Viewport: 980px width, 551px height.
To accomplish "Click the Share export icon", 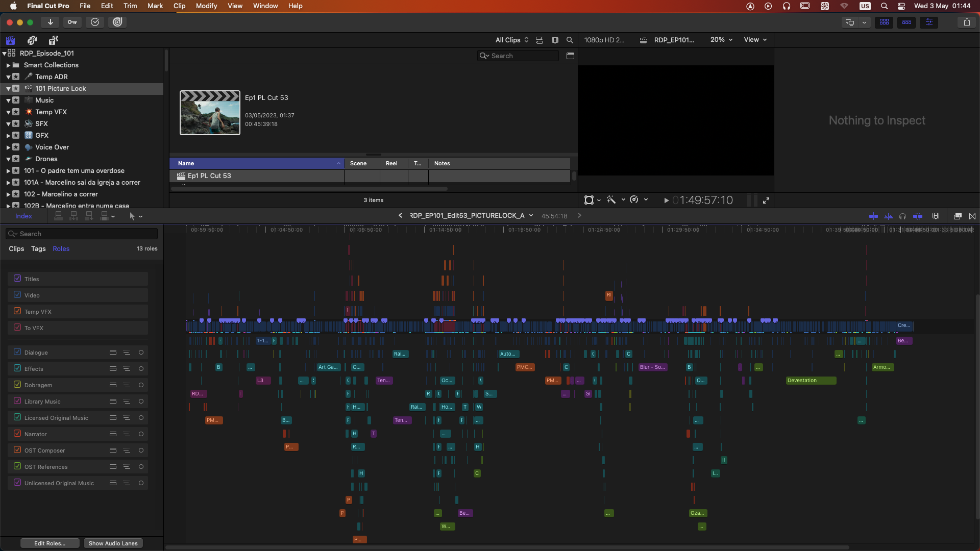I will (967, 22).
